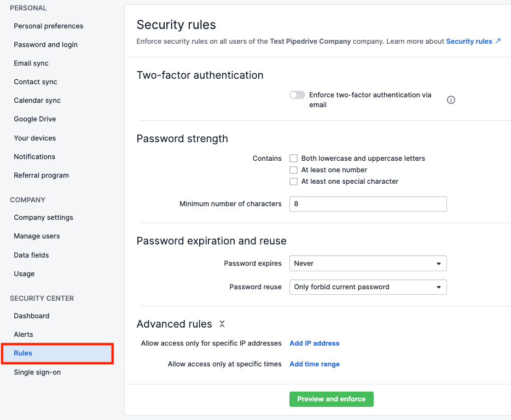Open the Security Center Dashboard

[32, 316]
